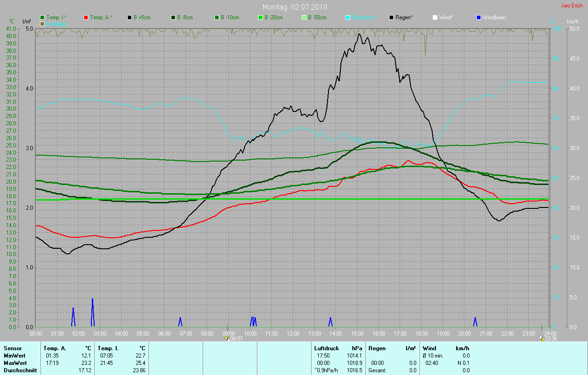Screen dimensions: 588x375
Task: Click the cyan humidity legend square
Action: pyautogui.click(x=348, y=17)
